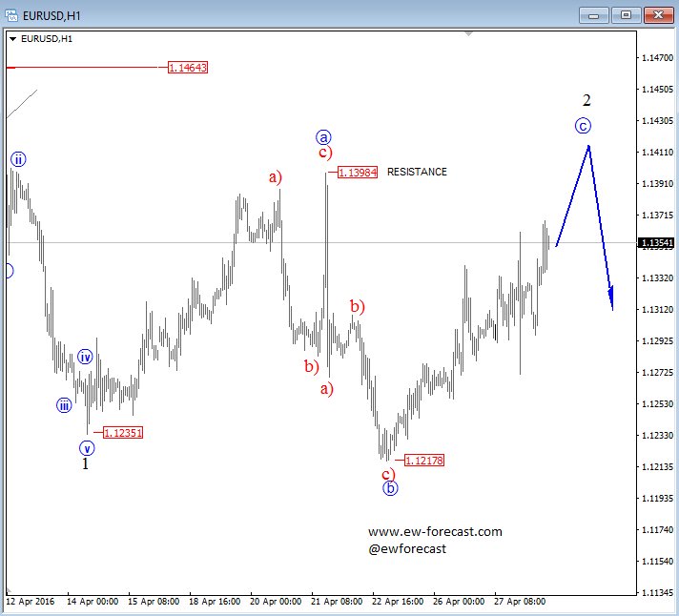Image resolution: width=679 pixels, height=616 pixels.
Task: Click the 27 Apr 08:00 time label
Action: 520,602
